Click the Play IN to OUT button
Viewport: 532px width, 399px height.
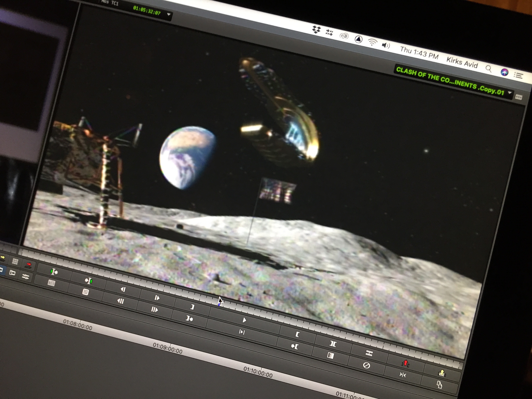[242, 332]
